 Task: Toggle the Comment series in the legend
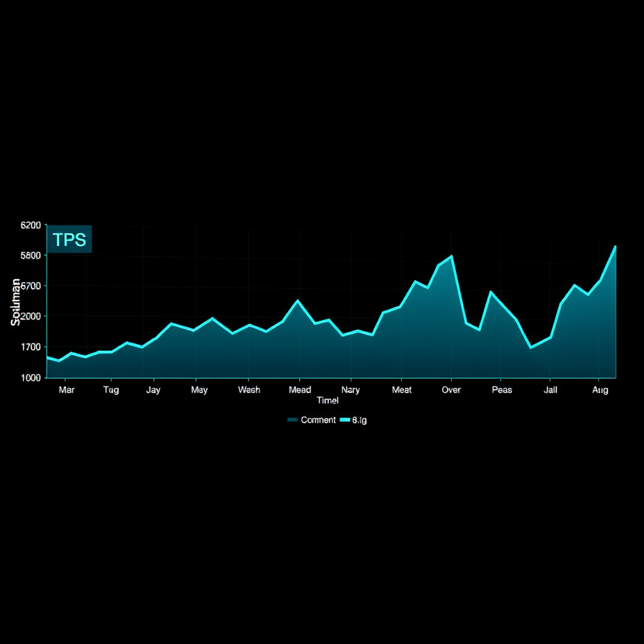(x=318, y=420)
